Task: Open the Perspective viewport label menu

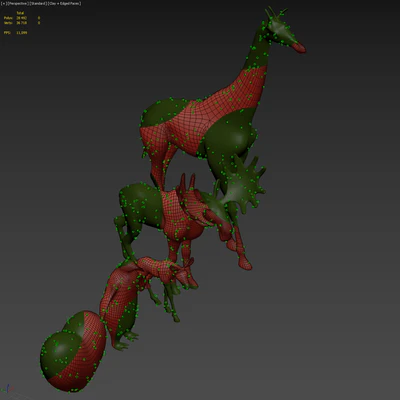Action: pos(17,3)
